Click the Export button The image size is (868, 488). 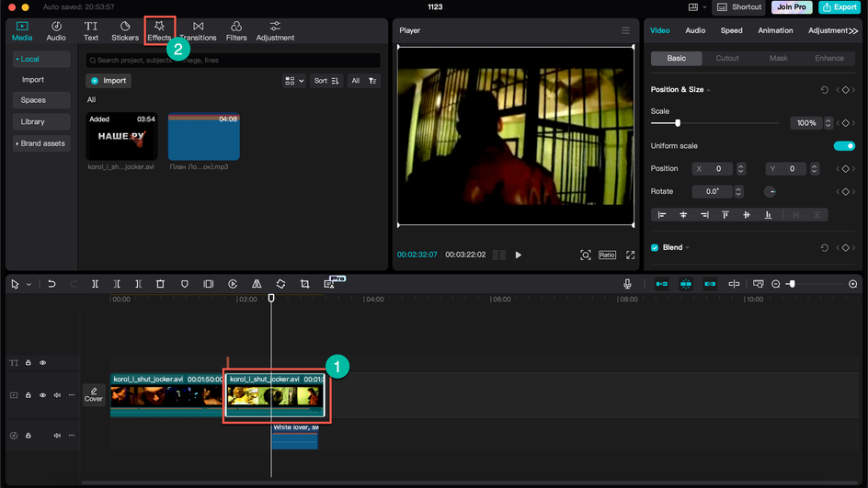[x=839, y=7]
